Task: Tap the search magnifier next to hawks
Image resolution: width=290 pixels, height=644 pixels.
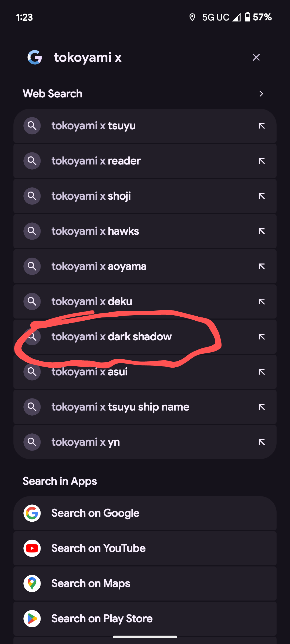Action: 32,231
